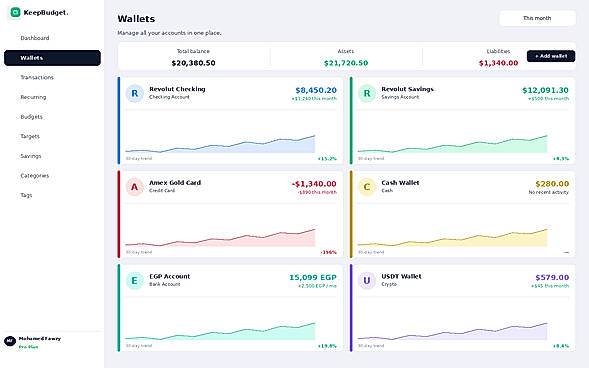Click the KeepBudget green logo icon

point(15,12)
